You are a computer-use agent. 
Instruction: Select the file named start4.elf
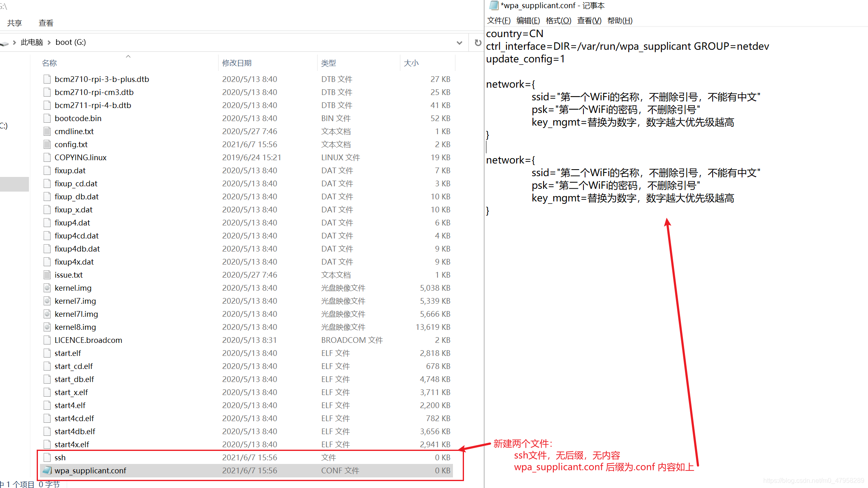click(70, 405)
